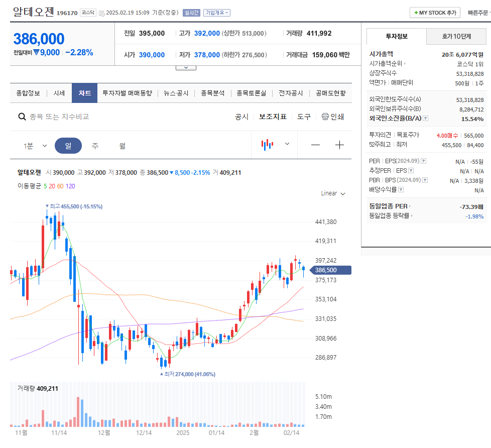Click the 종목 또는 지수비교 search field
Image resolution: width=491 pixels, height=448 pixels.
tap(59, 117)
